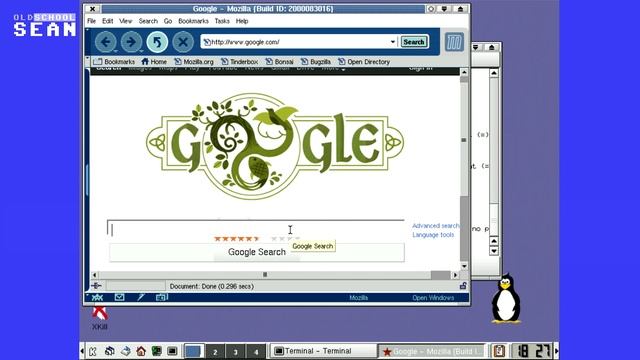Click the horizontal scroll-right arrow

(456, 275)
